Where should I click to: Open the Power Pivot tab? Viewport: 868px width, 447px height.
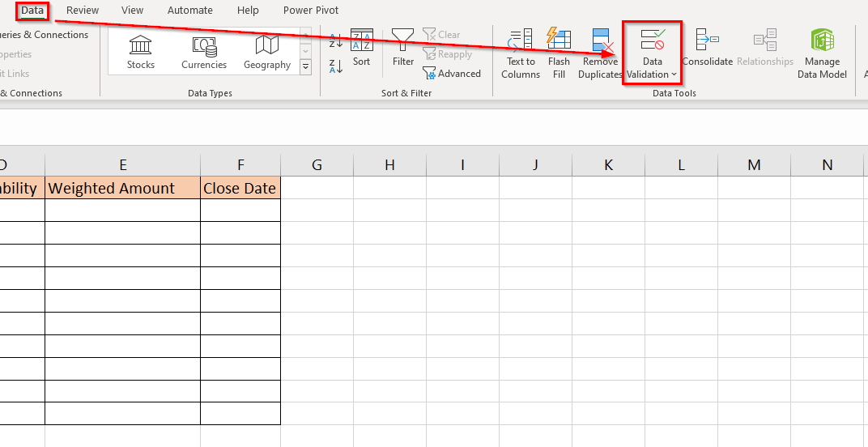(x=311, y=10)
